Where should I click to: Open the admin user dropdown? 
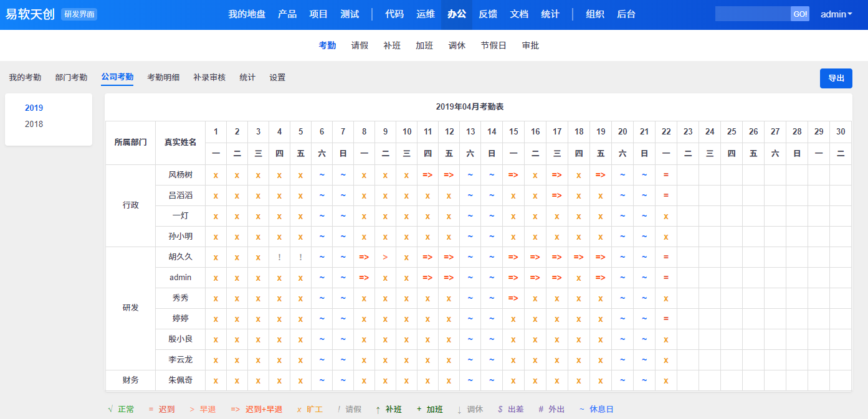(836, 14)
